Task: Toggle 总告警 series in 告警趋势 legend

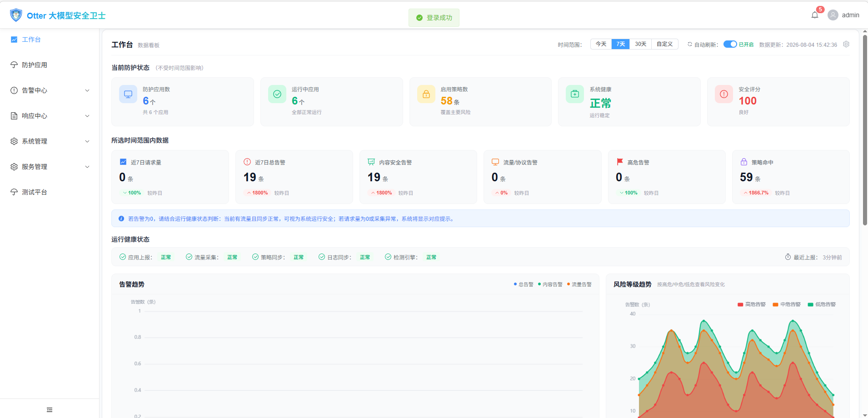Action: tap(524, 284)
